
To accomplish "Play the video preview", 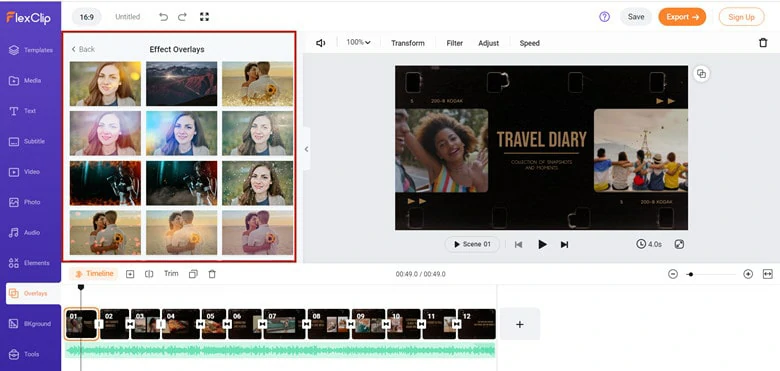I will tap(542, 244).
